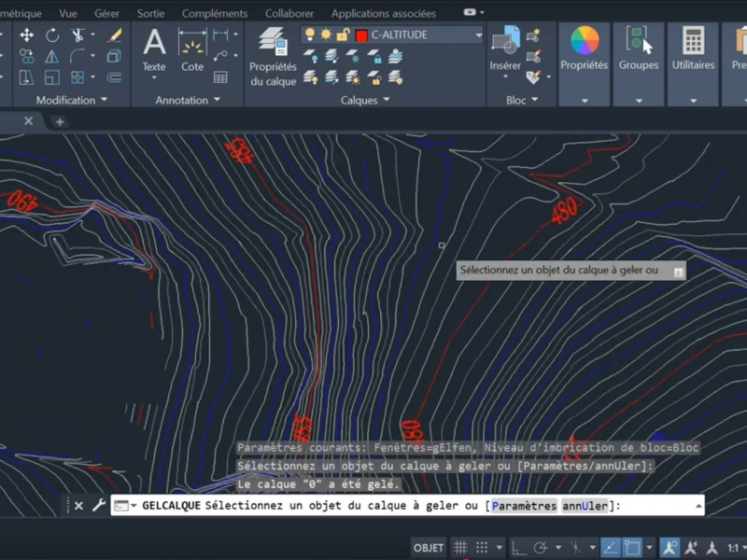Screen dimensions: 747x560
Task: Toggle polar tracking in status bar
Action: pos(541,548)
